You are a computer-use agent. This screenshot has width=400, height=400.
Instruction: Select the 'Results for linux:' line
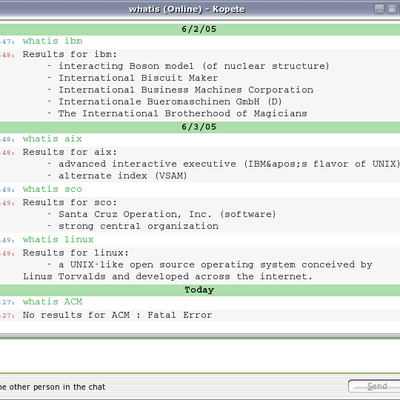tap(76, 253)
